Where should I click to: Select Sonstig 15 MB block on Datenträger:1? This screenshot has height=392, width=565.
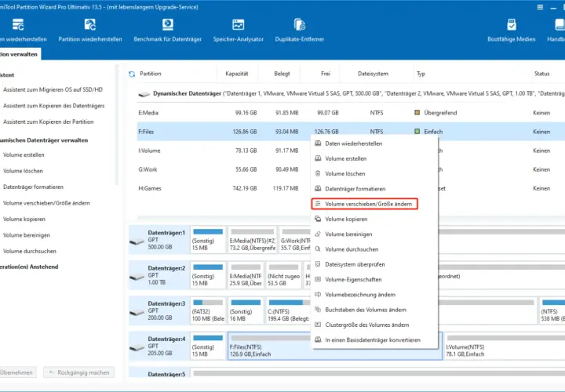click(x=208, y=240)
